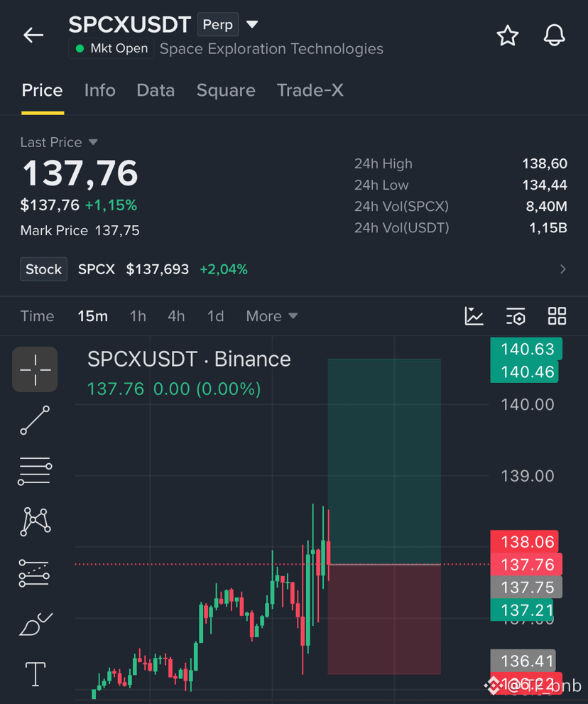Add SPCXUSDT to favorites with star

click(x=508, y=36)
